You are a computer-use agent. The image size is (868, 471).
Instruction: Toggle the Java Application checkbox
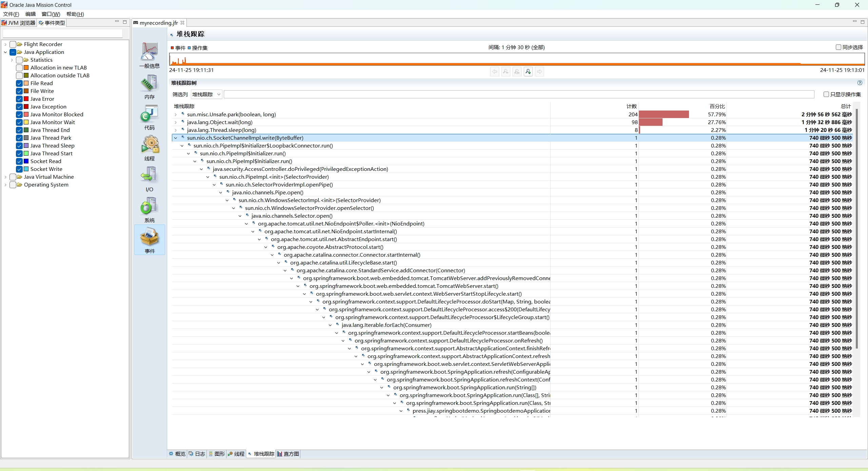[x=13, y=52]
